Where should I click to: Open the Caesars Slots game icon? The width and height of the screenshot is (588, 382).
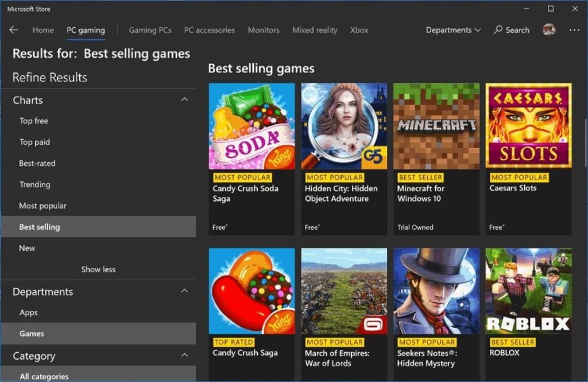pos(528,126)
